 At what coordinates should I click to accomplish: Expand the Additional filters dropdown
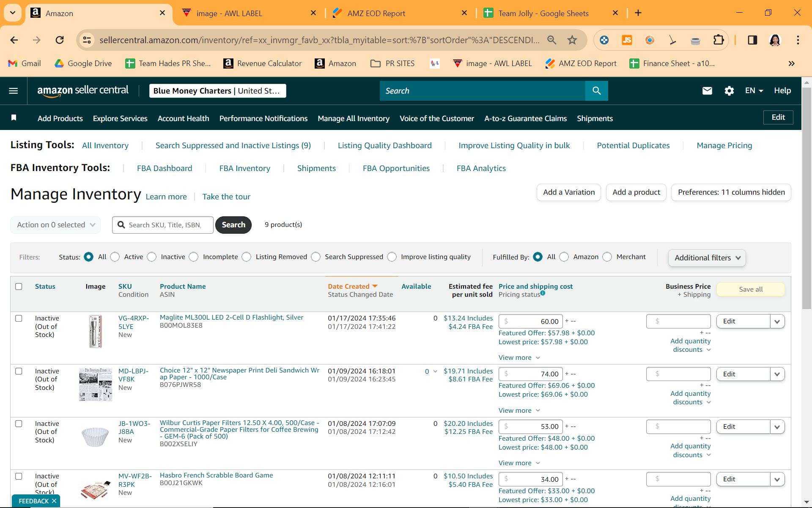tap(707, 258)
